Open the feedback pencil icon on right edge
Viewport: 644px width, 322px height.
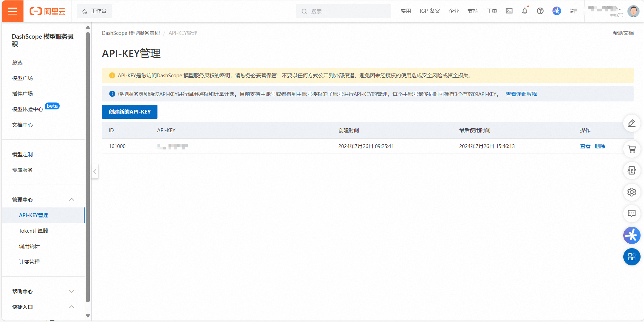click(x=632, y=123)
